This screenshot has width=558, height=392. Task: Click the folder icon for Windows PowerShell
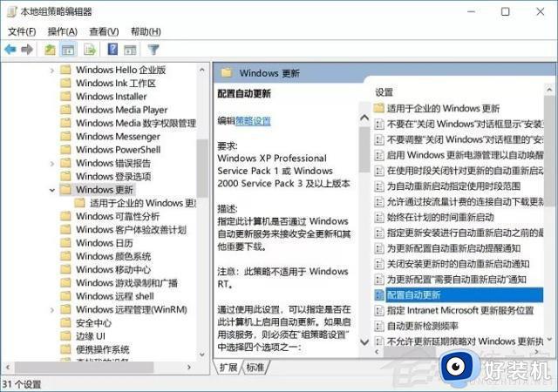[65, 150]
